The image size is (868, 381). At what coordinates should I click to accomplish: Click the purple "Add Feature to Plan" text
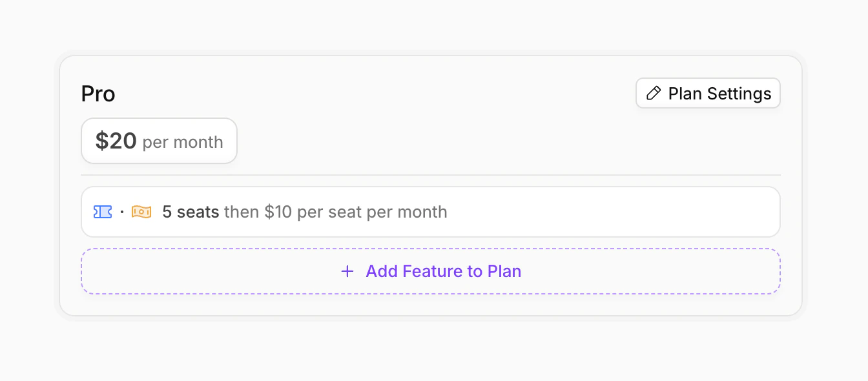point(443,271)
